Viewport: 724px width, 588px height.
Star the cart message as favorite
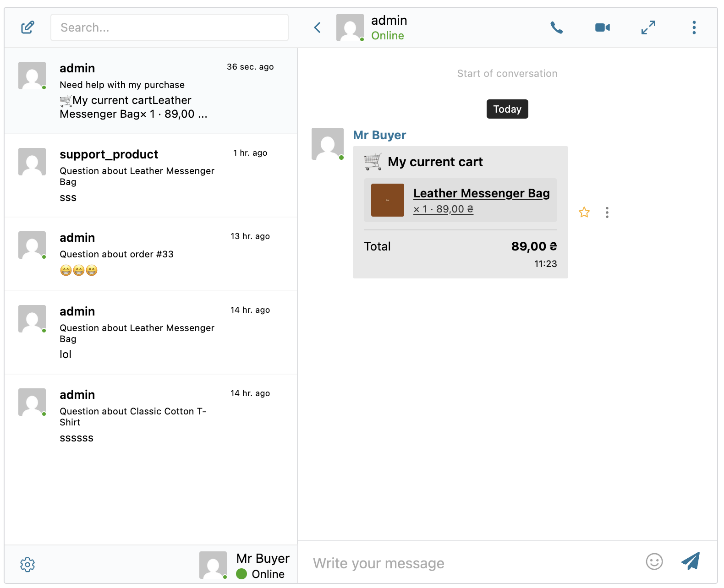click(584, 212)
